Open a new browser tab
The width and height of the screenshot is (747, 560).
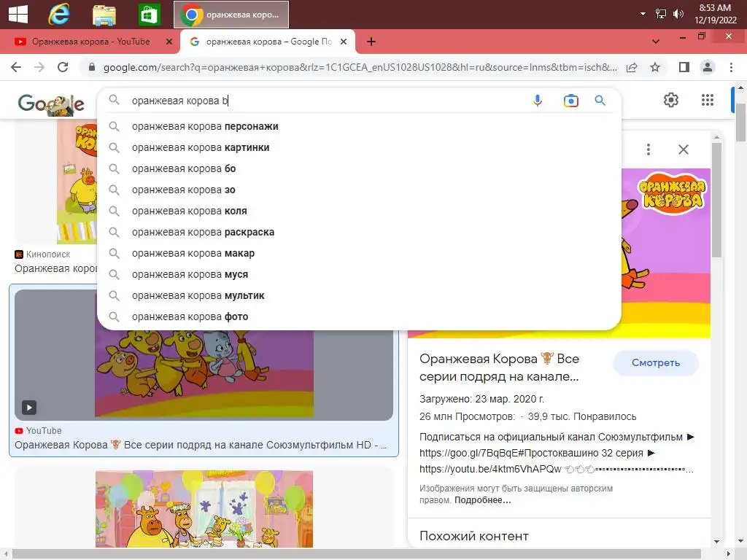(x=371, y=42)
